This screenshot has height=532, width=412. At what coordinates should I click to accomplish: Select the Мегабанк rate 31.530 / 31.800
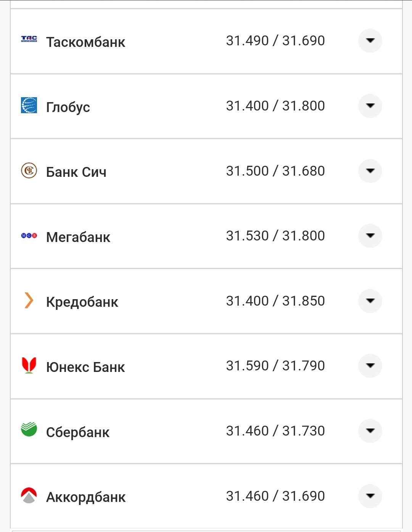(x=275, y=236)
